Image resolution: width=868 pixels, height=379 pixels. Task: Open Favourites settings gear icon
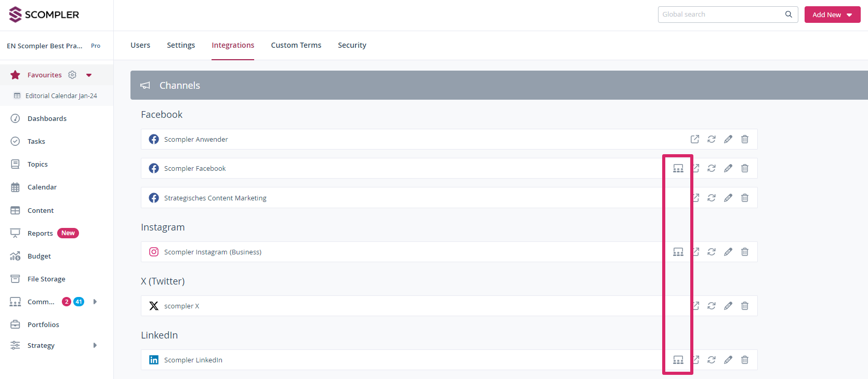(72, 75)
